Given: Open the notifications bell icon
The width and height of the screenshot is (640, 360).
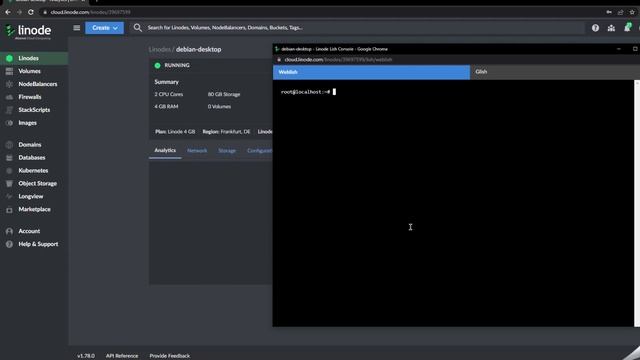Looking at the screenshot, I should (627, 28).
